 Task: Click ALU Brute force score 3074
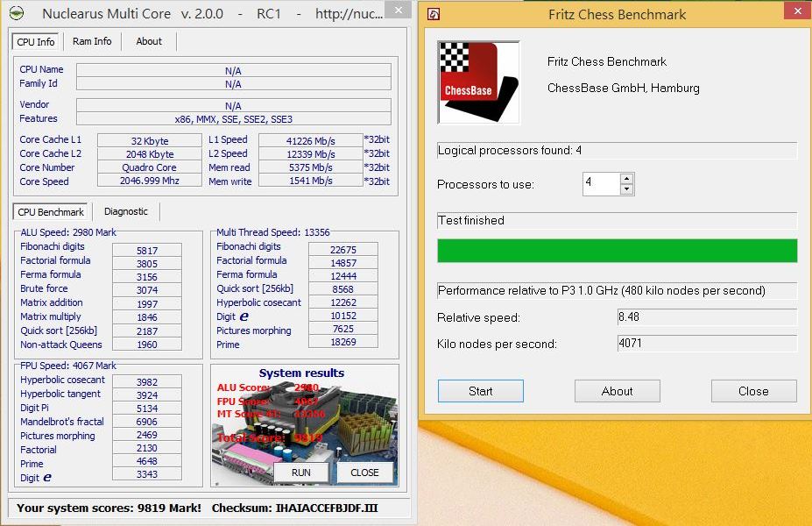pos(147,290)
